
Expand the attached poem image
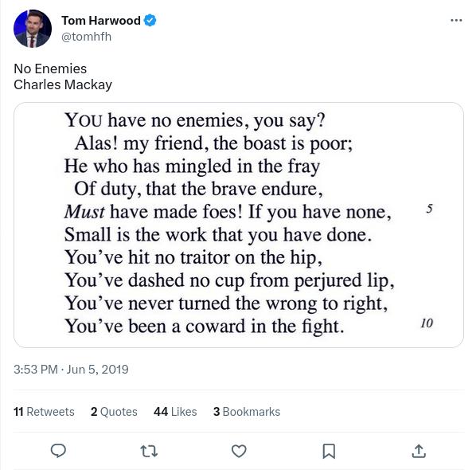pyautogui.click(x=239, y=225)
